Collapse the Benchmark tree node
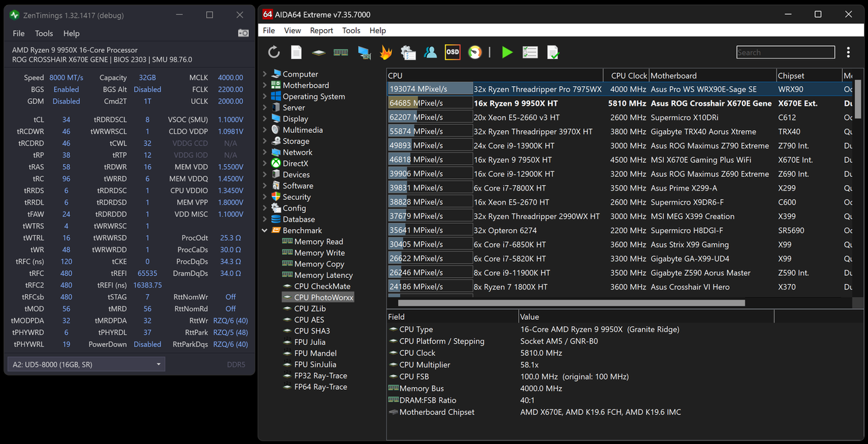This screenshot has height=444, width=868. 264,230
